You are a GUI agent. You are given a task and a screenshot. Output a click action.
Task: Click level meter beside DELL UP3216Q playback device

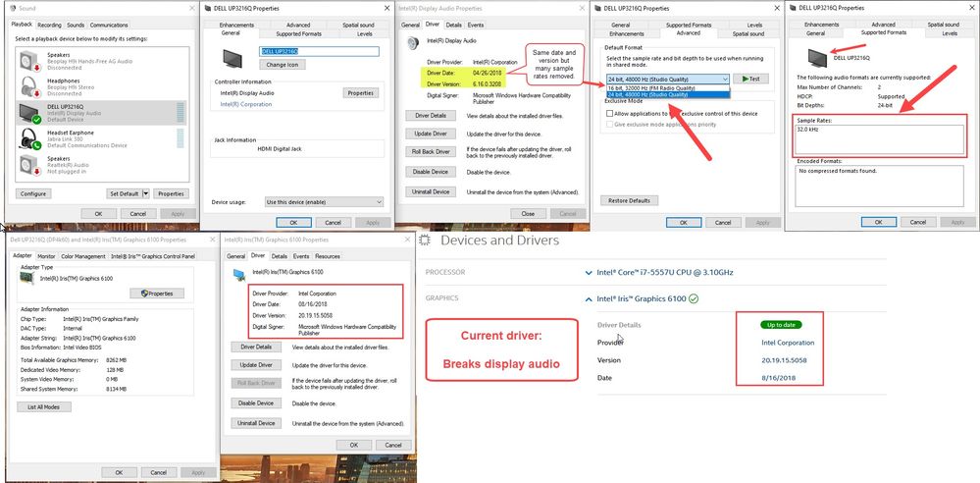coord(181,113)
